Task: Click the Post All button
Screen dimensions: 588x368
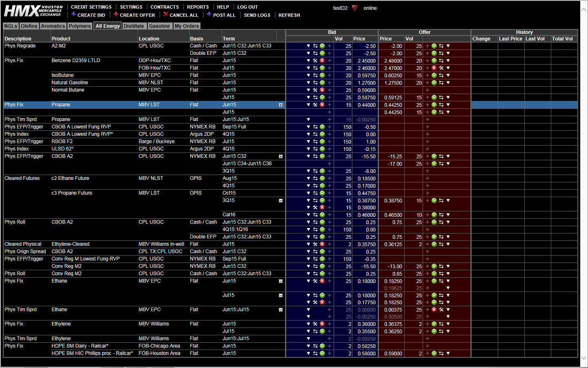Action: 221,15
